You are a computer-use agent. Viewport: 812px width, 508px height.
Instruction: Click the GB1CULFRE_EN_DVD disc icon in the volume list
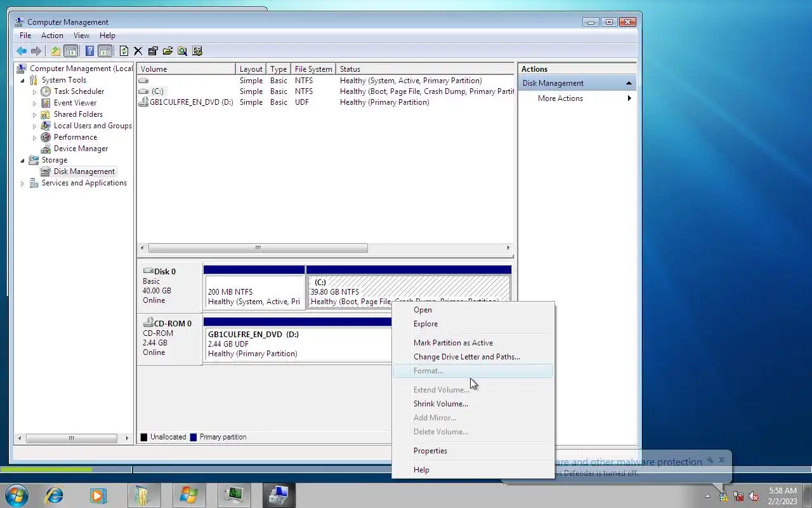pos(143,102)
